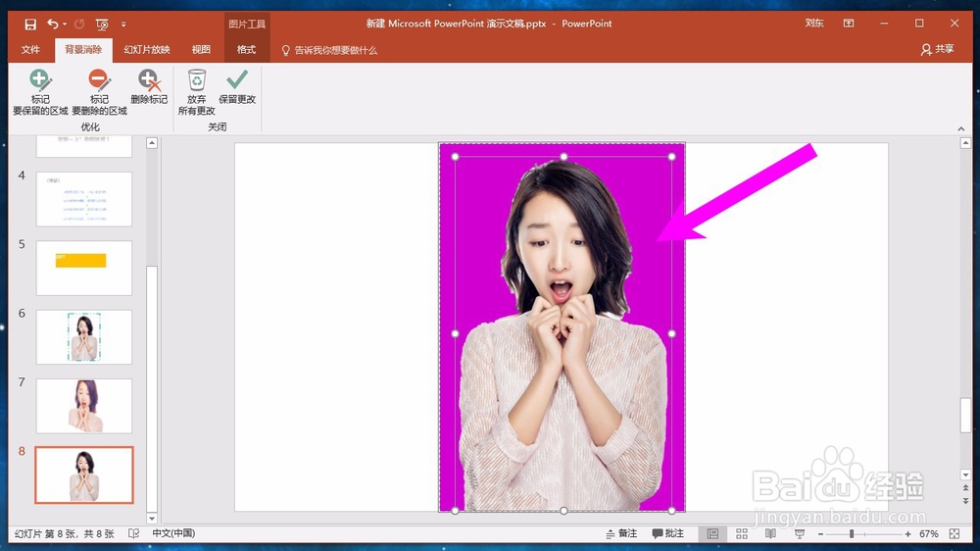Open the 文件 menu tab
980x551 pixels.
click(x=30, y=49)
